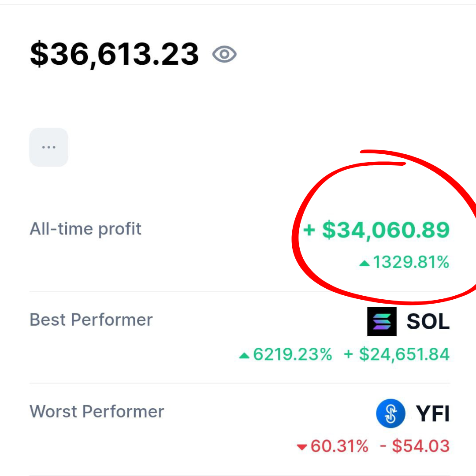Click the red down arrow beside 60.31%

302,447
